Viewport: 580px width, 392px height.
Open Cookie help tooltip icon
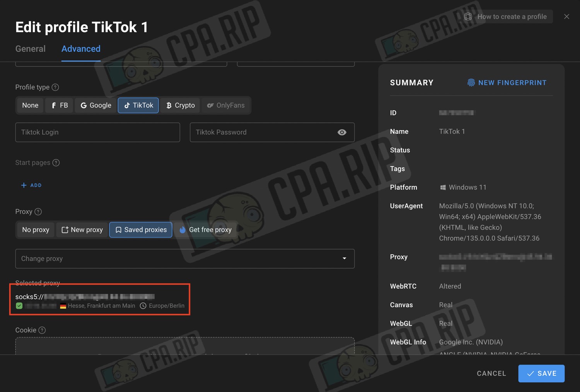click(x=42, y=330)
